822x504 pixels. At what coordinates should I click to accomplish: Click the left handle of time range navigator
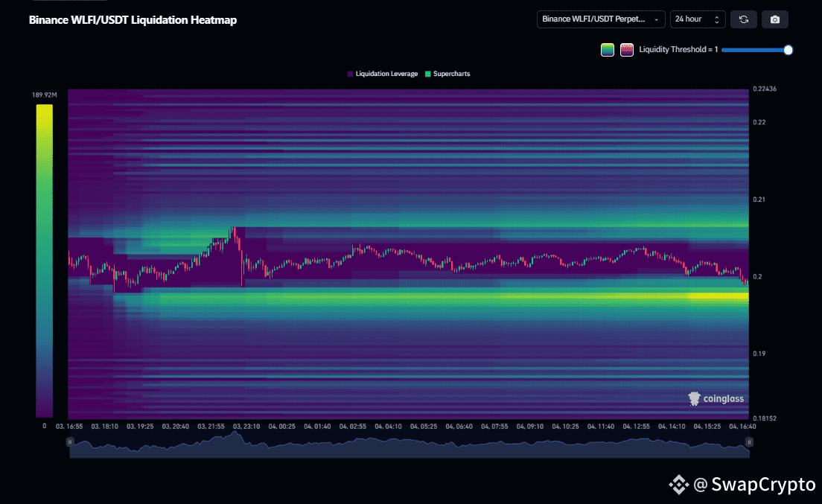point(70,441)
